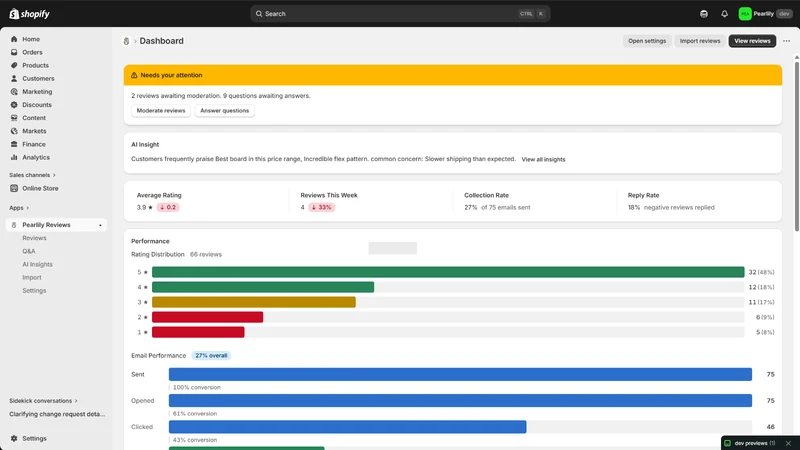Close the dev previews bar
The width and height of the screenshot is (800, 450).
click(x=788, y=443)
